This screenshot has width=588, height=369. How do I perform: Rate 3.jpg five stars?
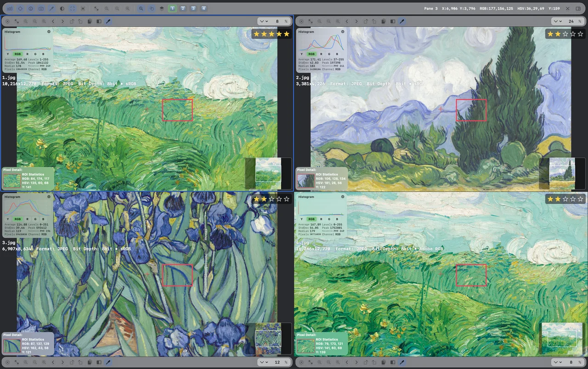(286, 199)
